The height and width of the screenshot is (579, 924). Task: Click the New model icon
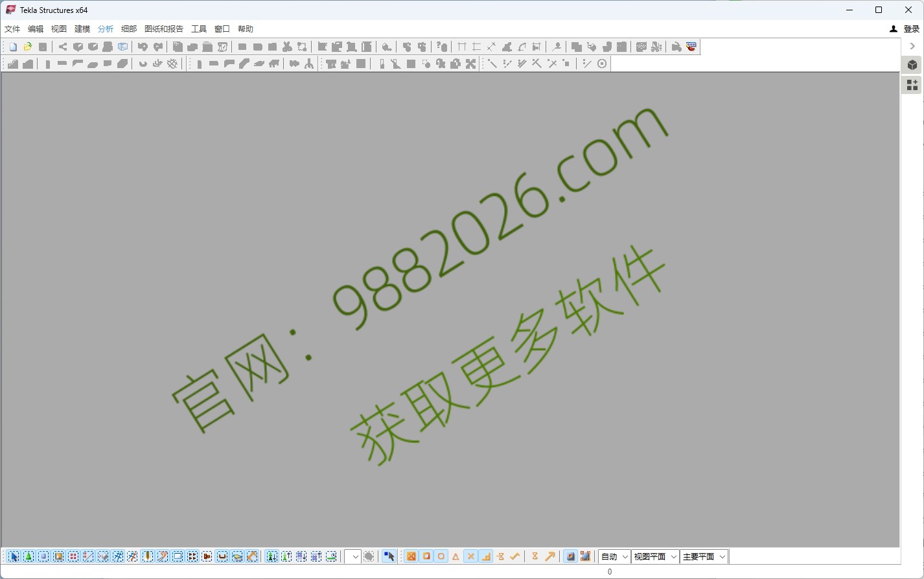click(13, 47)
